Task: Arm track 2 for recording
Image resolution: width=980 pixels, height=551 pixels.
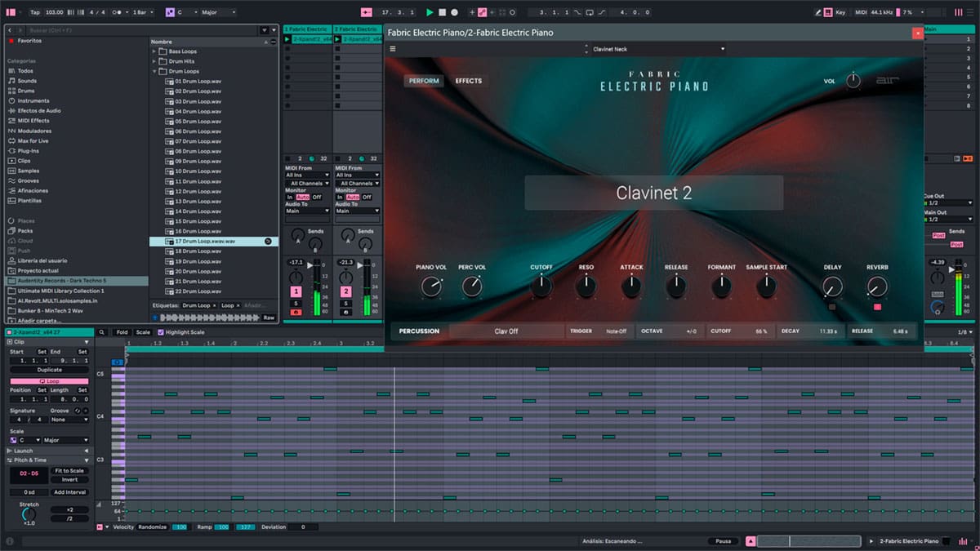Action: tap(345, 312)
